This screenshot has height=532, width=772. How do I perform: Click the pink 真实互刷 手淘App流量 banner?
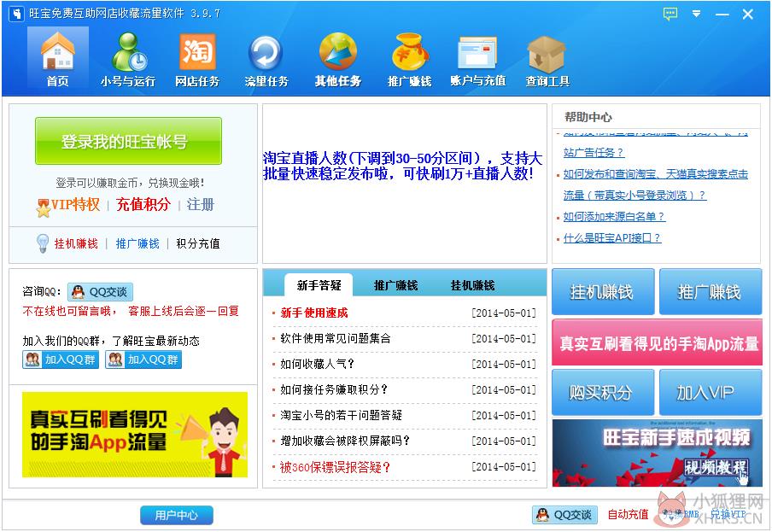[657, 342]
